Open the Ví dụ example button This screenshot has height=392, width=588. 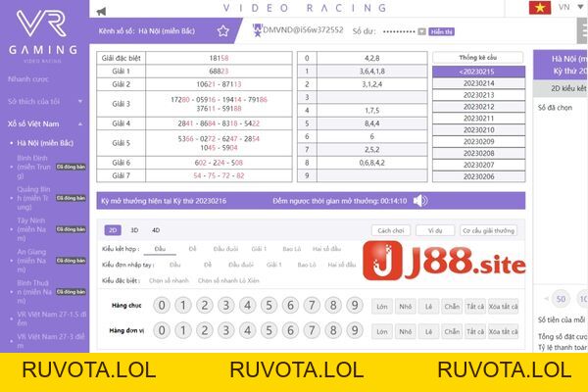coord(435,230)
